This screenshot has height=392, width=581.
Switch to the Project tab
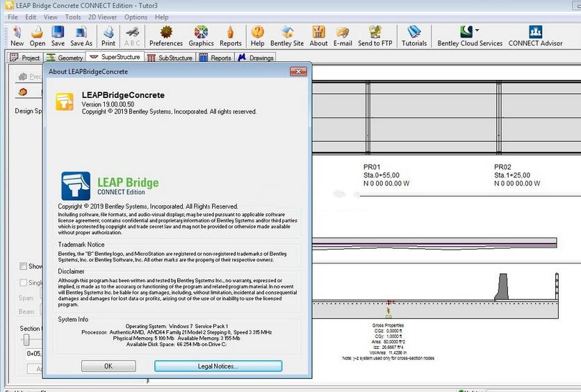click(25, 58)
